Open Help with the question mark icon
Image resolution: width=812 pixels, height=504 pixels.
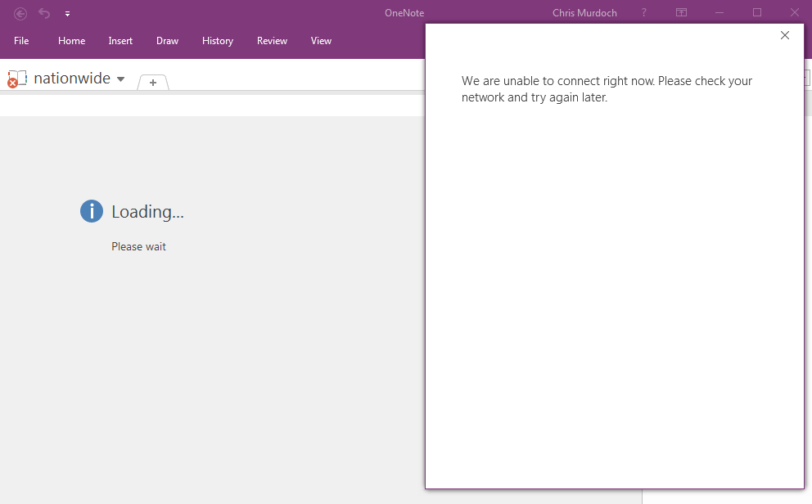coord(643,12)
